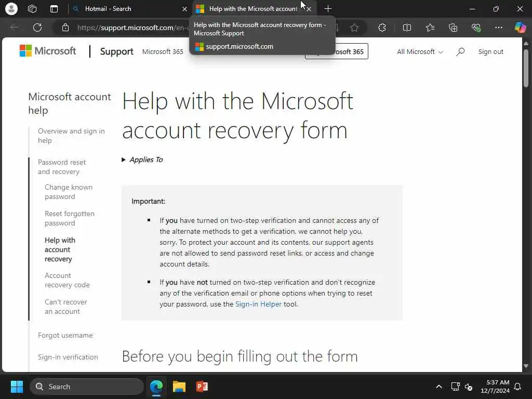Open Can't recover an account article
Image resolution: width=532 pixels, height=399 pixels.
66,307
